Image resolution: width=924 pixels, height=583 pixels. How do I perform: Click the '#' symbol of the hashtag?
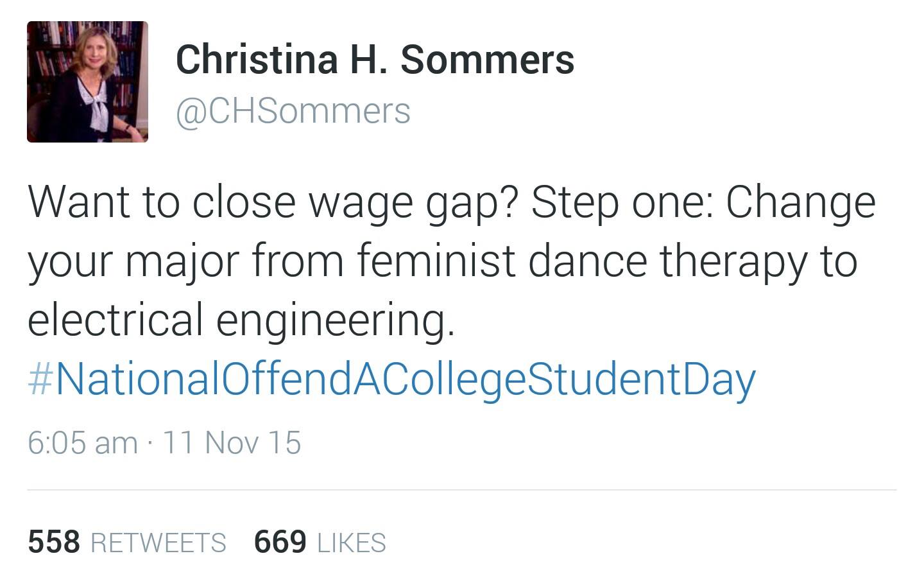40,379
